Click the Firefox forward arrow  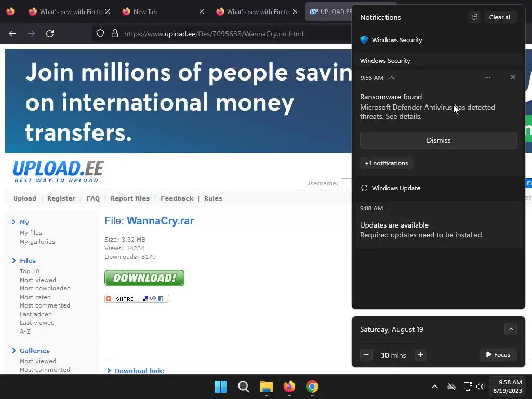pyautogui.click(x=31, y=34)
